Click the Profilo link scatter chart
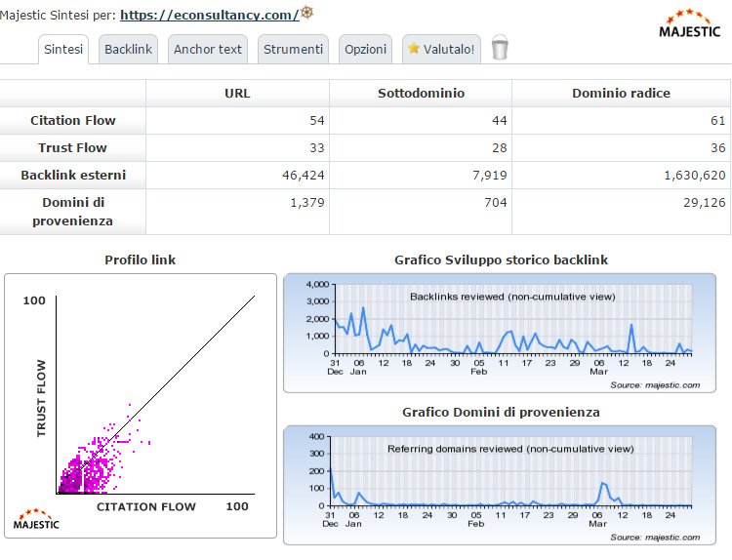Viewport: 732px width, 560px height. (141, 406)
